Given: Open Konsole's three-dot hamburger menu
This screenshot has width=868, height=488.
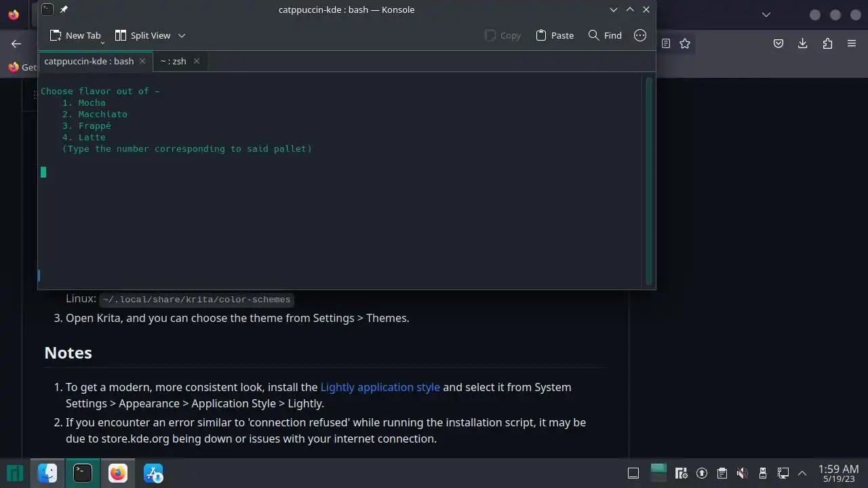Looking at the screenshot, I should [x=640, y=35].
